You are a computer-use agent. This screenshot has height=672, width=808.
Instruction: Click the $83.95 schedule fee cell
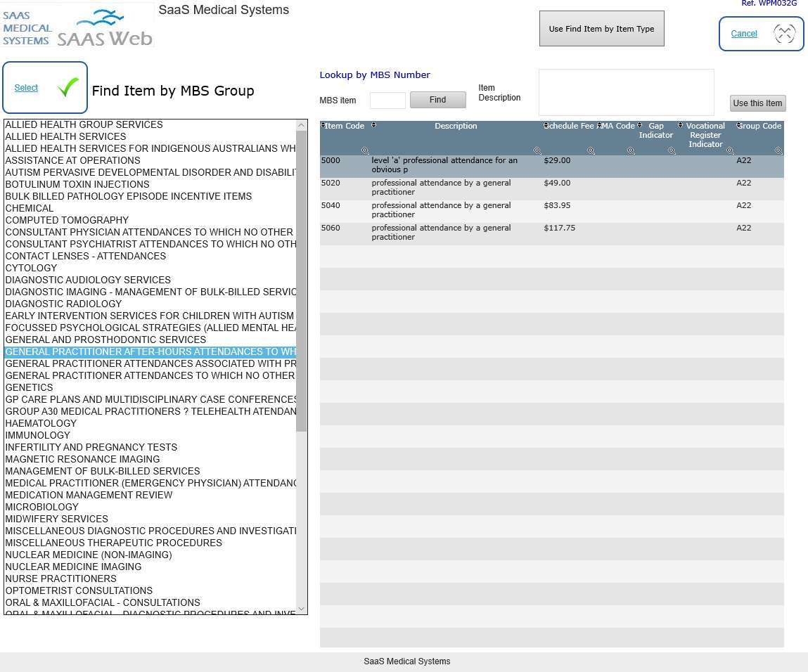point(557,205)
